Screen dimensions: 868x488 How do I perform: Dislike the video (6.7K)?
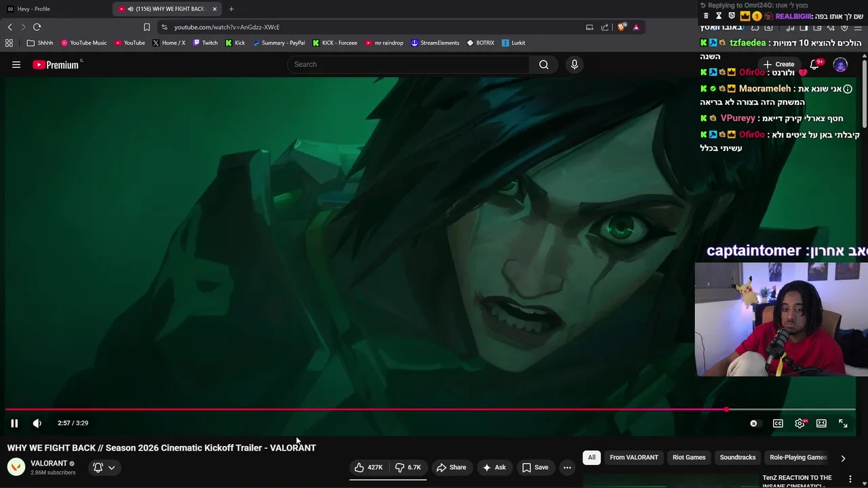pos(408,467)
